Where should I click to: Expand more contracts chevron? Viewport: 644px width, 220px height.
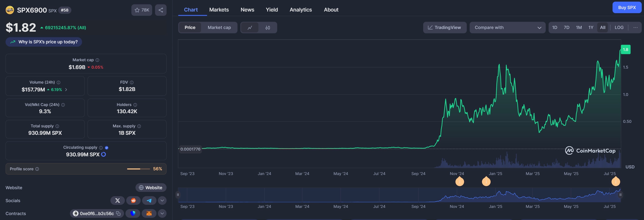(x=162, y=213)
